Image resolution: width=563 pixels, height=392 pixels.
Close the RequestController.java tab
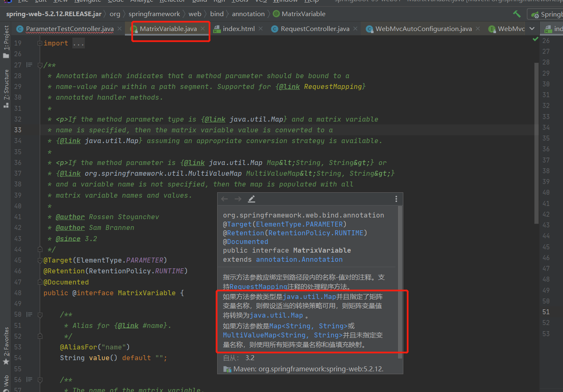click(x=355, y=29)
